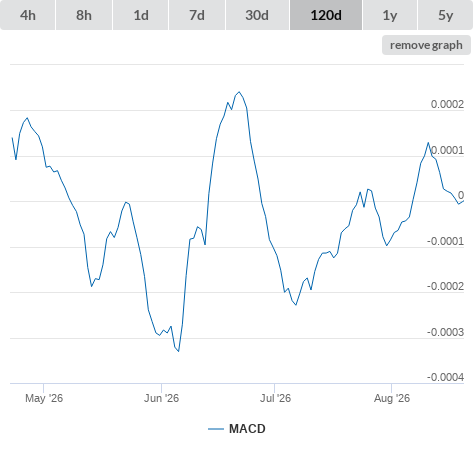
Task: Click the blue MACD legend line swatch
Action: coord(216,429)
